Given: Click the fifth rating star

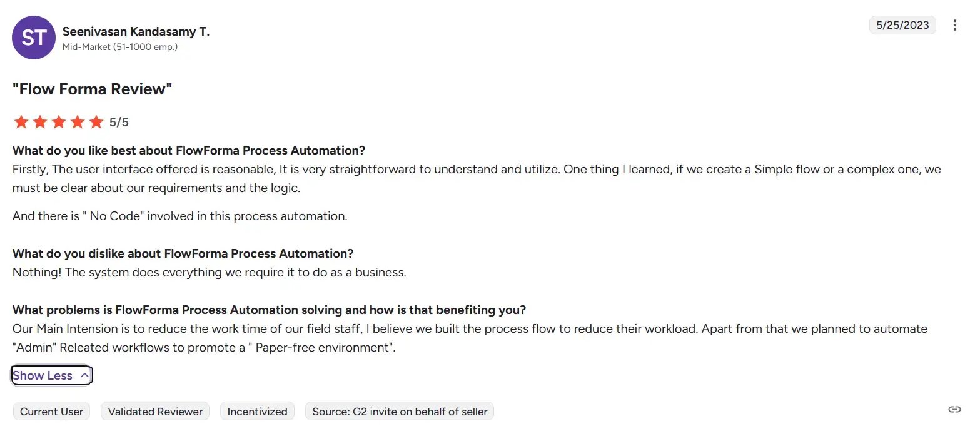Looking at the screenshot, I should click(x=96, y=122).
